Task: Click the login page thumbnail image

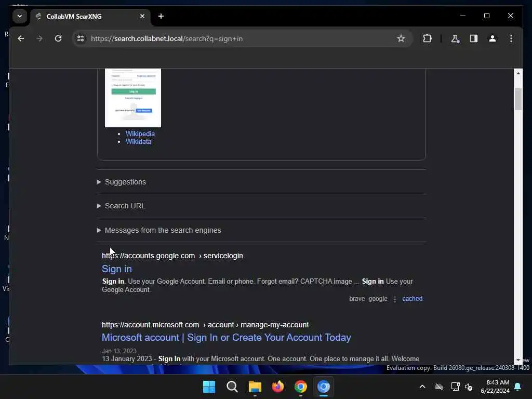Action: point(133,98)
